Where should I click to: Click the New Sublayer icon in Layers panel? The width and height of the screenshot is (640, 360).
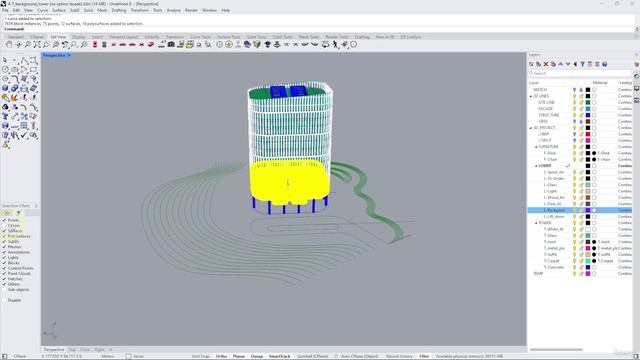(x=538, y=64)
